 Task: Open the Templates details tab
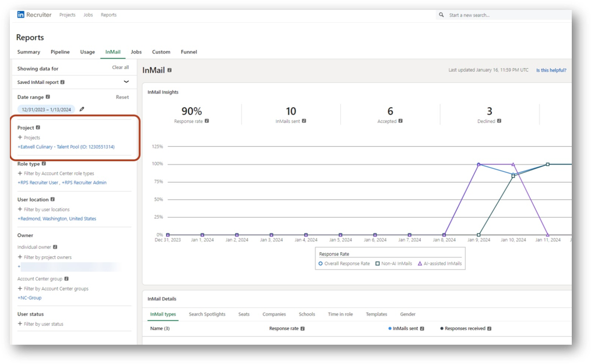pos(377,314)
